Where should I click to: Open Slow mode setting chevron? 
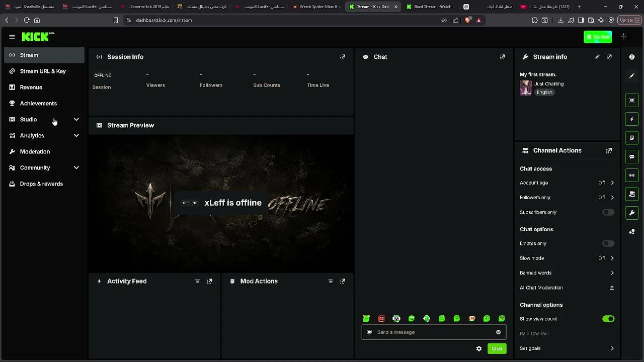click(x=612, y=258)
